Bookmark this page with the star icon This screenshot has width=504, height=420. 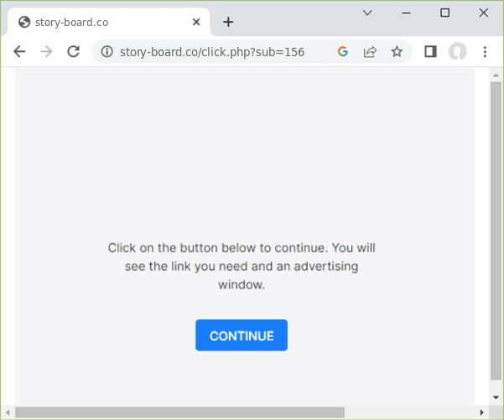point(397,52)
